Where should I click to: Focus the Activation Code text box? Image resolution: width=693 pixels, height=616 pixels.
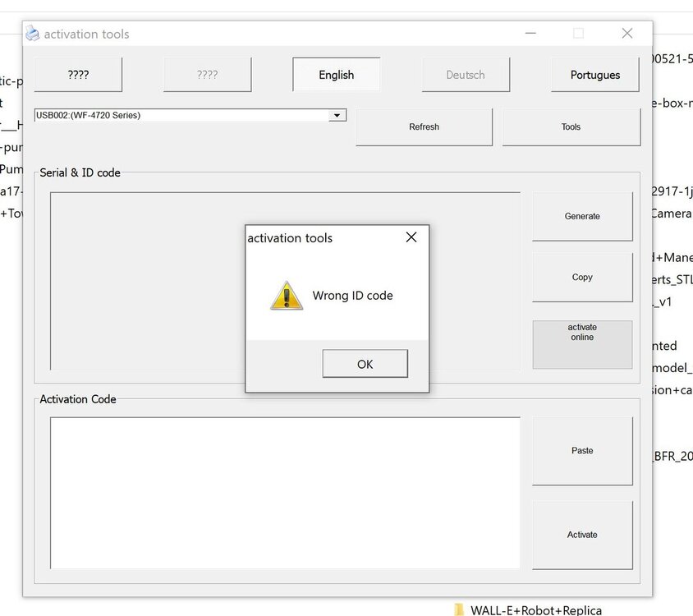[x=285, y=493]
